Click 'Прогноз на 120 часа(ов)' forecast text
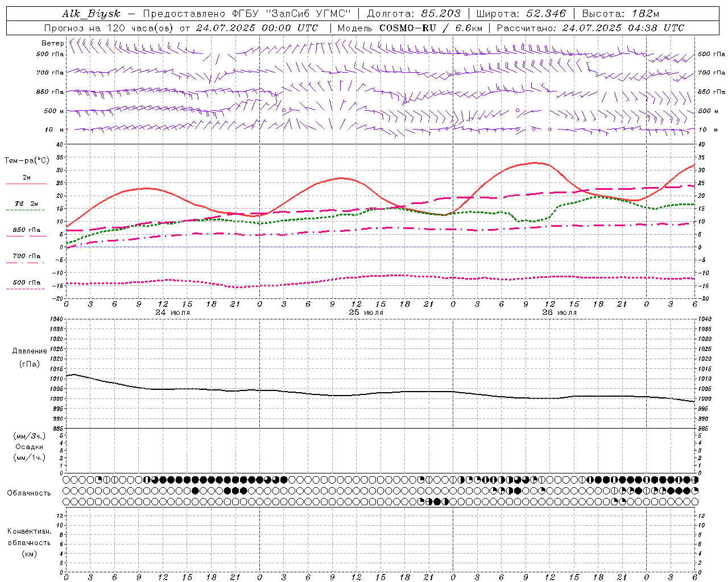This screenshot has height=582, width=728. 110,28
